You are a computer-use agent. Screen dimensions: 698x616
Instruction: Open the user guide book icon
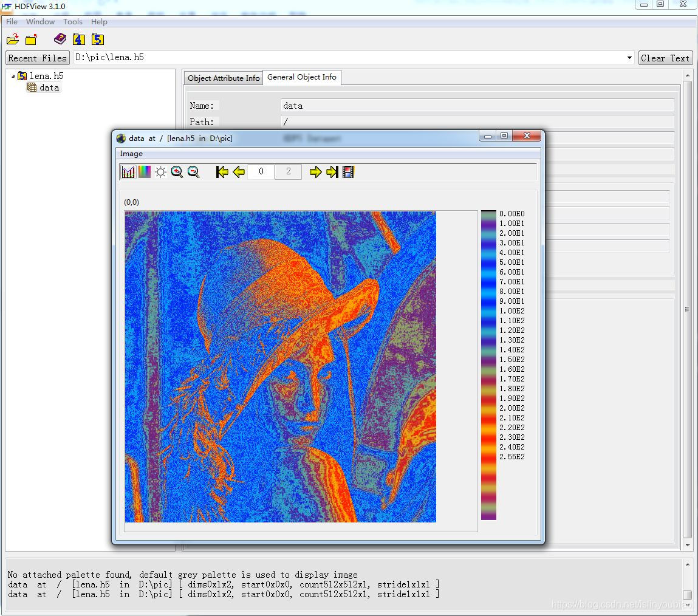point(60,39)
